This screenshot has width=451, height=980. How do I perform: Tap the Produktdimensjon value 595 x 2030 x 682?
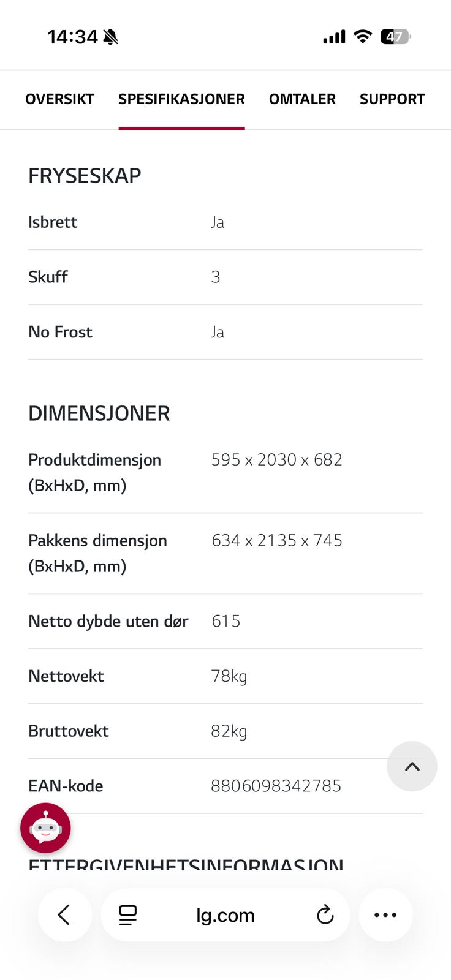click(x=276, y=459)
